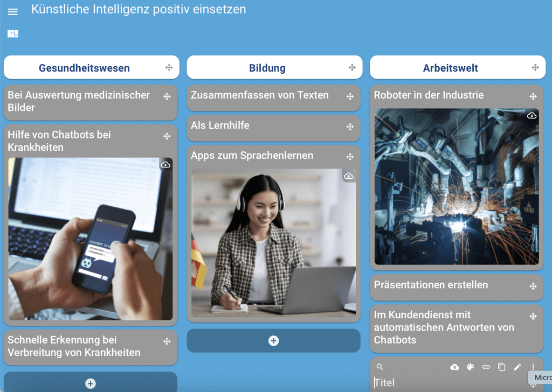Open the chatbot smartphone image
Screen dimensions: 552x392
[91, 239]
